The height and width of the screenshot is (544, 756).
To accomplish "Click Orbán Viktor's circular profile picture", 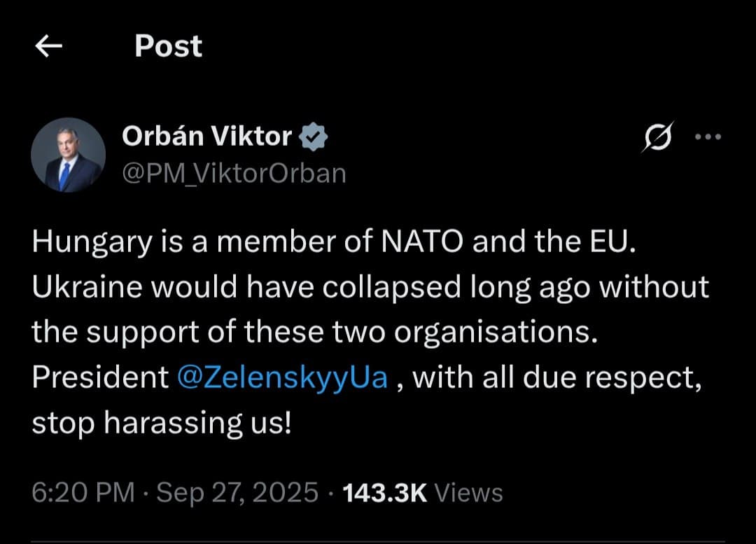I will [68, 154].
